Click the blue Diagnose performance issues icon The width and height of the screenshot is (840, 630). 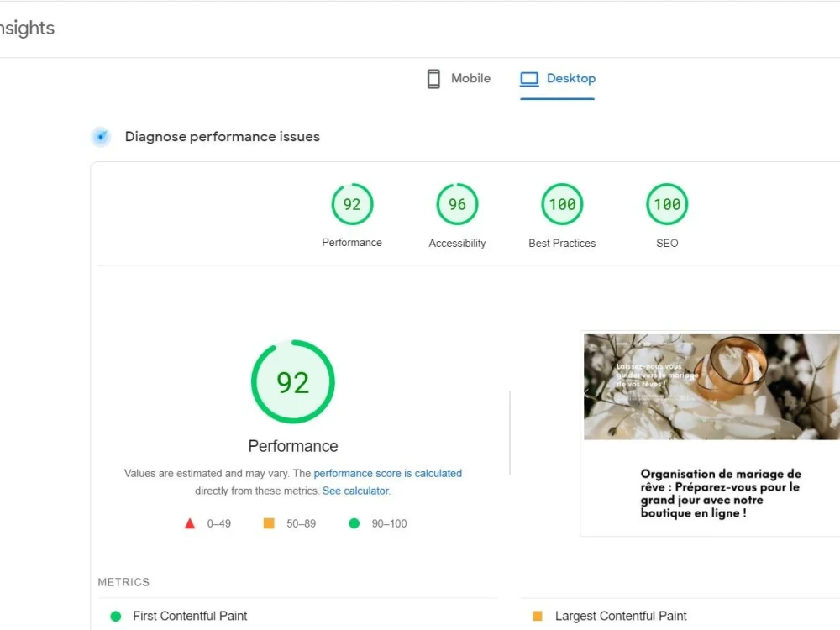101,137
